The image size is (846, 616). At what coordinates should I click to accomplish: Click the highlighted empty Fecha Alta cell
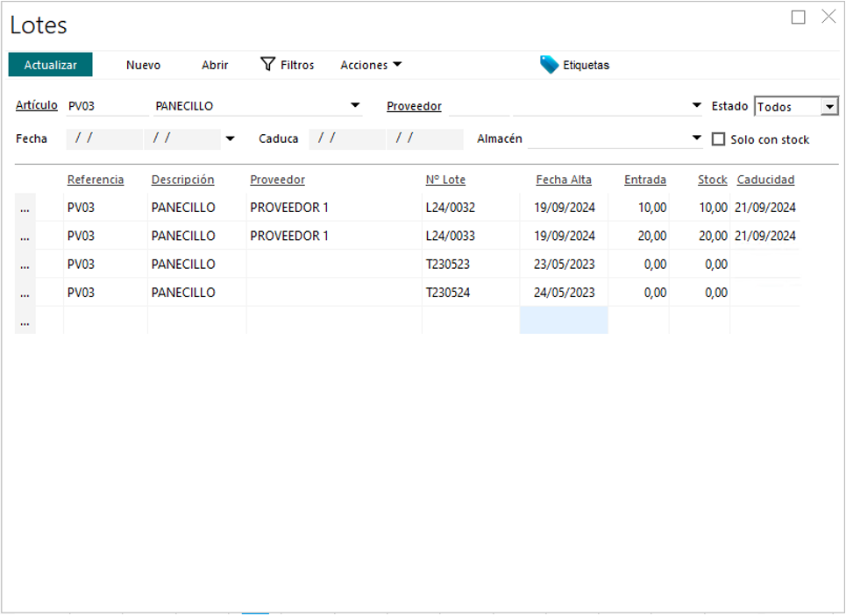(x=564, y=321)
